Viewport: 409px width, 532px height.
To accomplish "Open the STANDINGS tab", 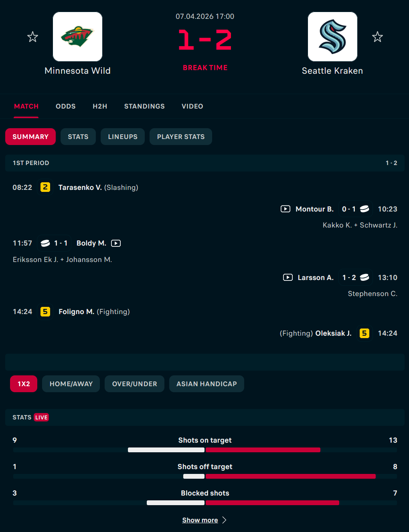I will click(144, 106).
